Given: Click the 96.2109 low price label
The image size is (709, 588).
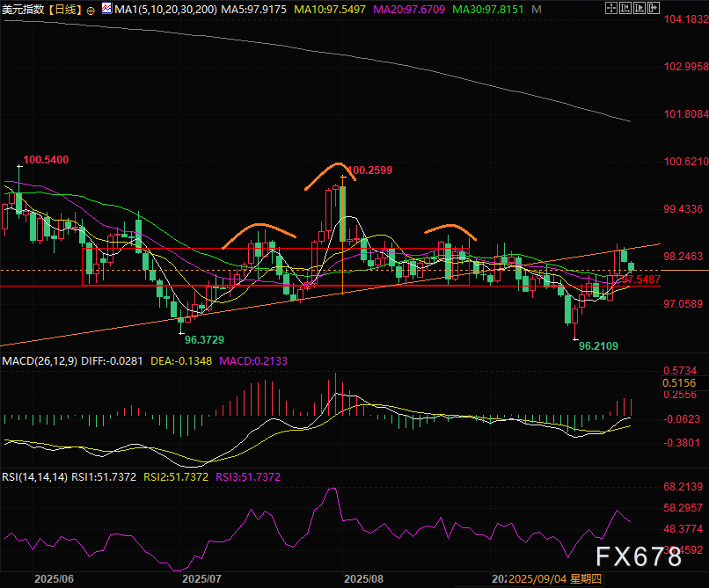Looking at the screenshot, I should pyautogui.click(x=598, y=347).
